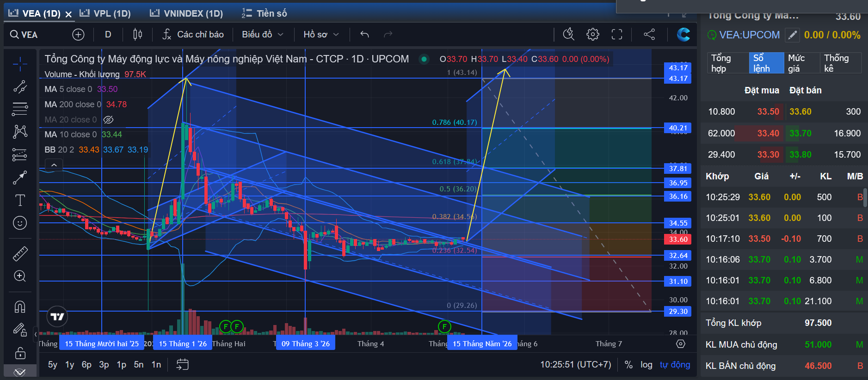Click the blue C logo icon
The image size is (868, 380).
coord(683,34)
